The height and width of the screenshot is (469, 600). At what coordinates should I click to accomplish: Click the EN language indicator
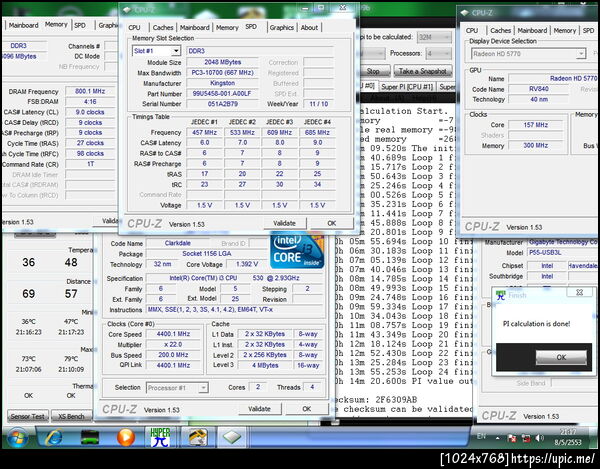pos(481,436)
